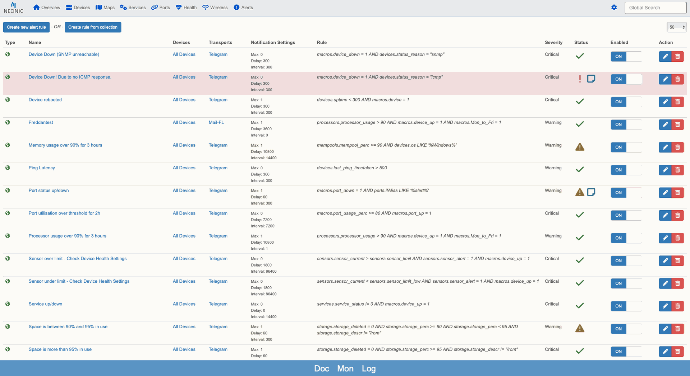Screen dimensions: 690x376
Task: Edit the Service up/down rule
Action: coord(665,306)
